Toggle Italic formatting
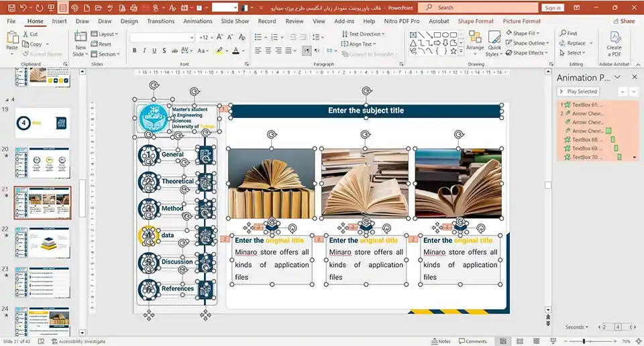Viewport: 644px width, 346px height. tap(144, 50)
